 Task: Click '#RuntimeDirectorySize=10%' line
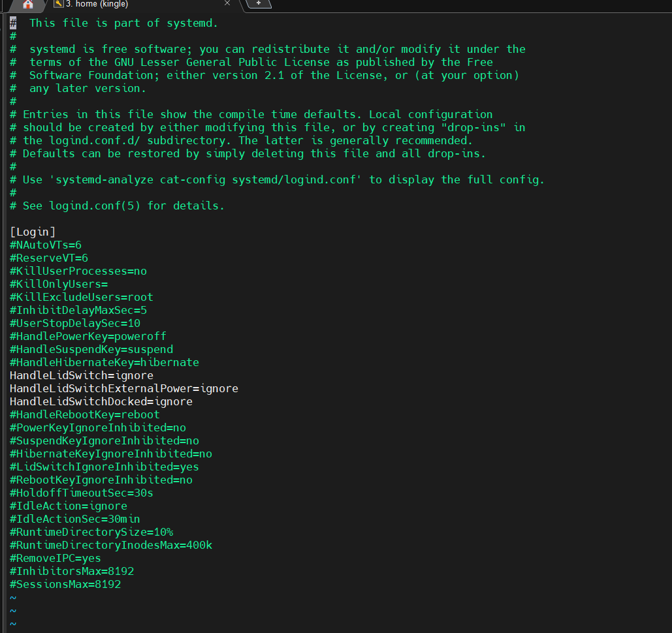91,533
